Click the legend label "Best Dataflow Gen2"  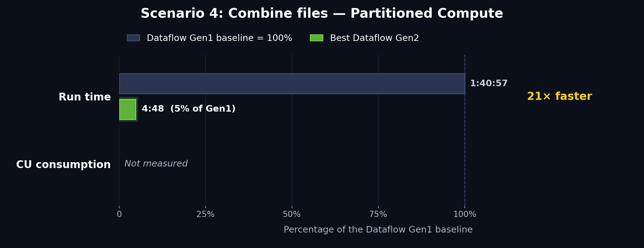coord(375,38)
